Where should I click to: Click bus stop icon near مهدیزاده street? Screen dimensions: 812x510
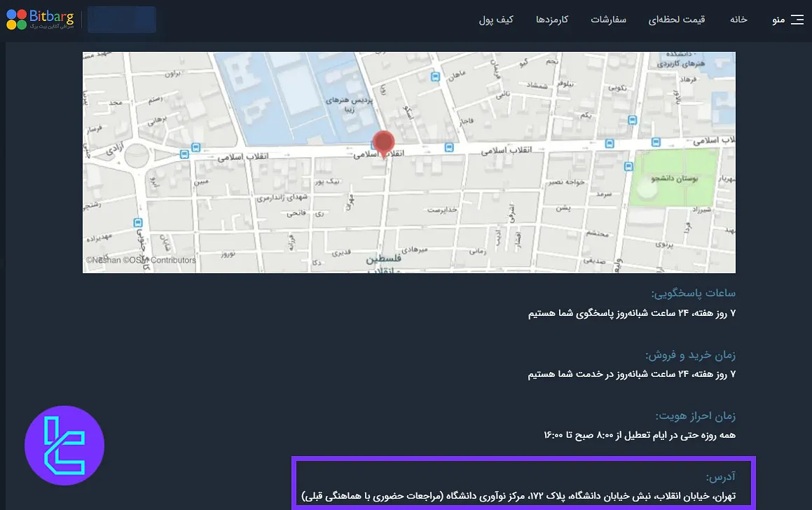click(137, 223)
